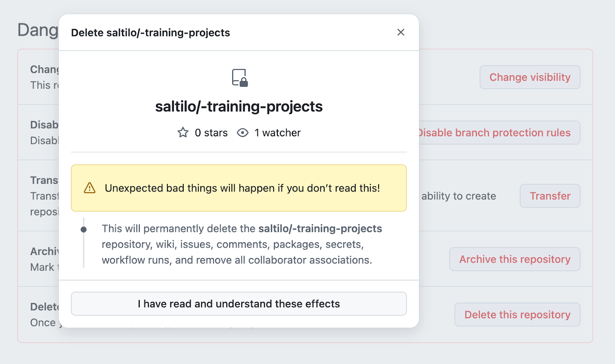Select the repository name saltilo/-training-projects heading

(239, 106)
